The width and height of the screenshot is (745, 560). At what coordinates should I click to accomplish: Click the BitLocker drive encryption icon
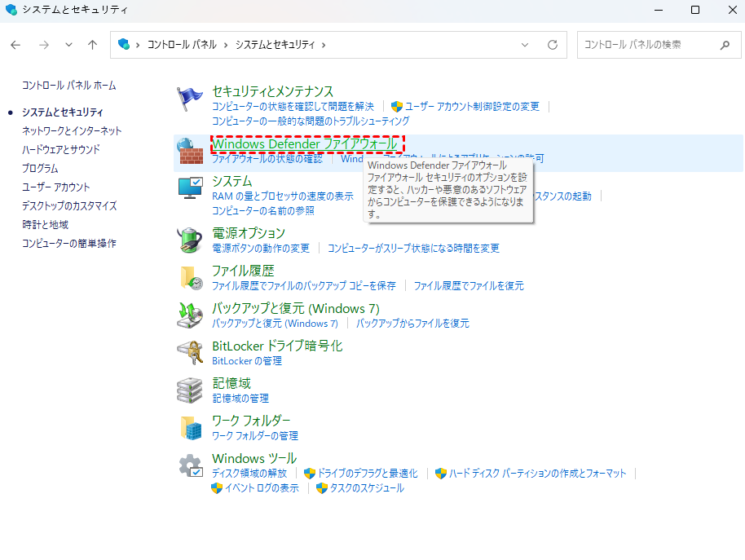190,352
